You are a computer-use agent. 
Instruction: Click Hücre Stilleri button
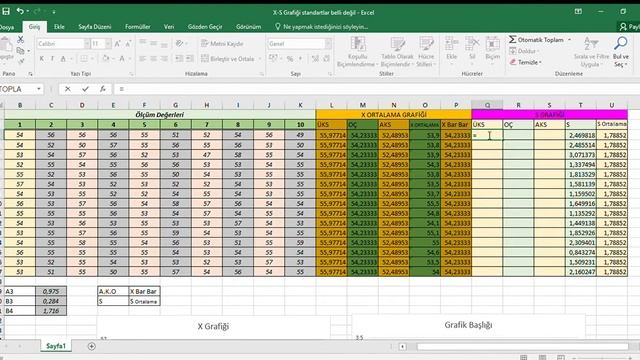(x=426, y=52)
